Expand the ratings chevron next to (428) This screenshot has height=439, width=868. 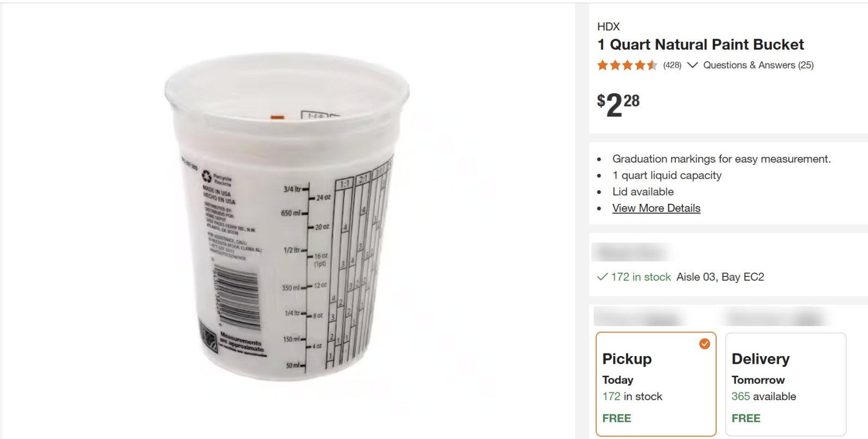click(692, 65)
